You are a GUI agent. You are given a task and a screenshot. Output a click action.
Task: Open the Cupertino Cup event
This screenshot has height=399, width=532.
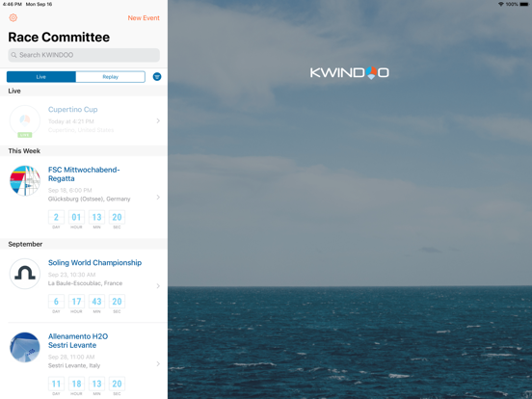tap(84, 120)
